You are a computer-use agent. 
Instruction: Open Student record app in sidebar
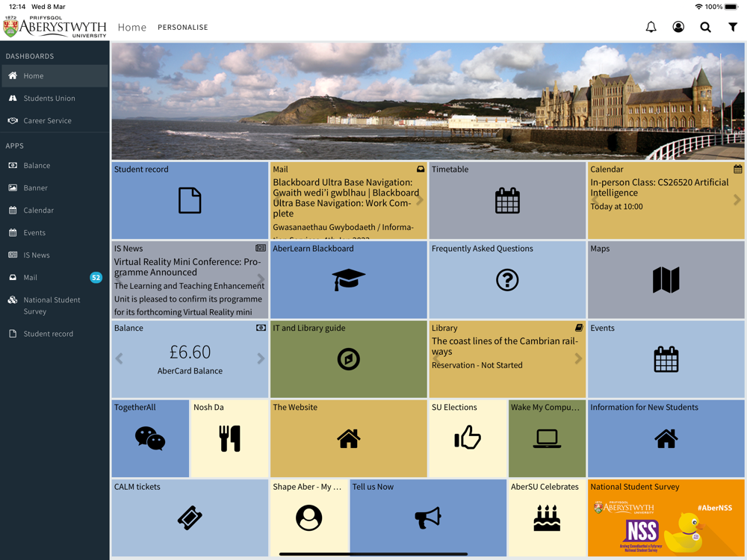coord(55,333)
